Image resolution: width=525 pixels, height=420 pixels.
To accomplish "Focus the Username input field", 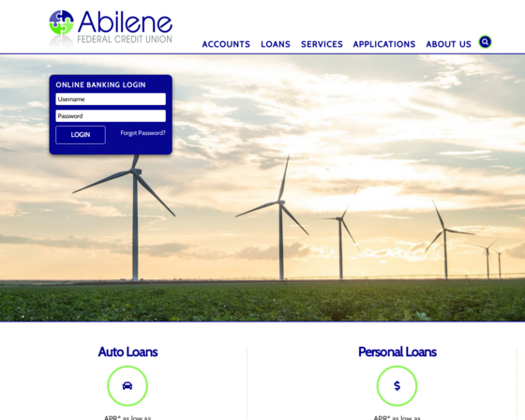I will tap(111, 99).
